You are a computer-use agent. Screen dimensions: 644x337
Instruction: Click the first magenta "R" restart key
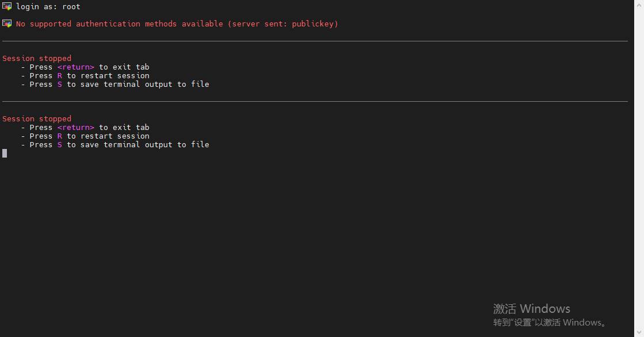tap(60, 76)
